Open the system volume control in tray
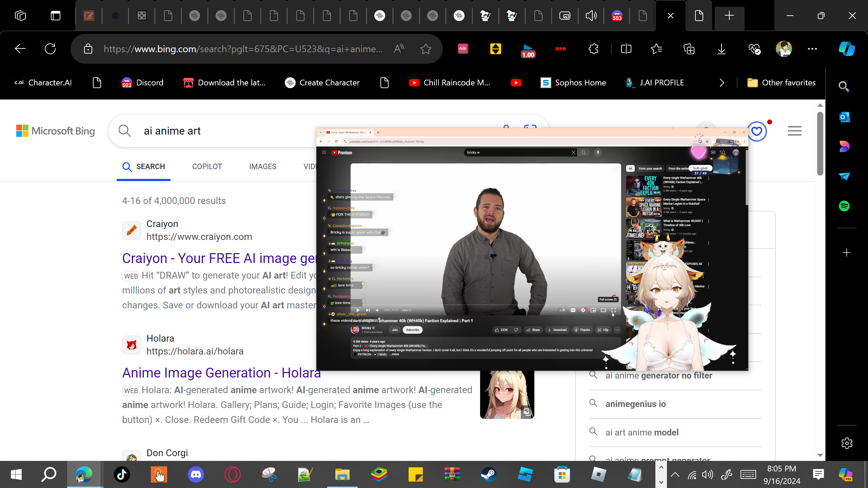Image resolution: width=868 pixels, height=488 pixels. (708, 474)
